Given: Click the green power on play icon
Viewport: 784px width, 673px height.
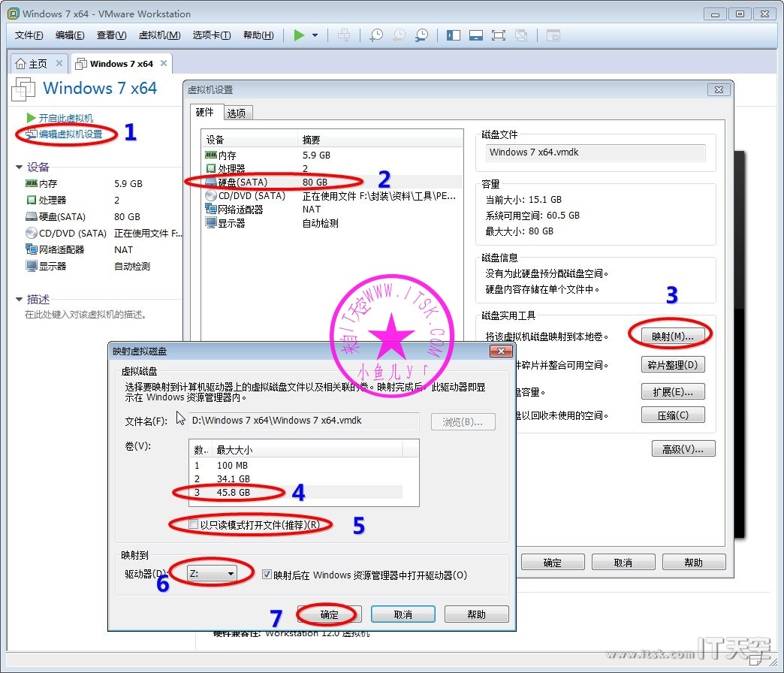Looking at the screenshot, I should (x=300, y=35).
